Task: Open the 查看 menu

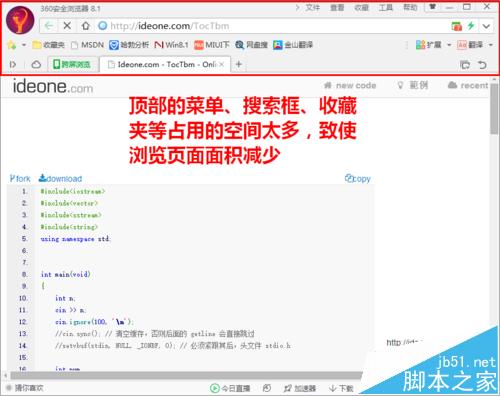Action: [337, 7]
